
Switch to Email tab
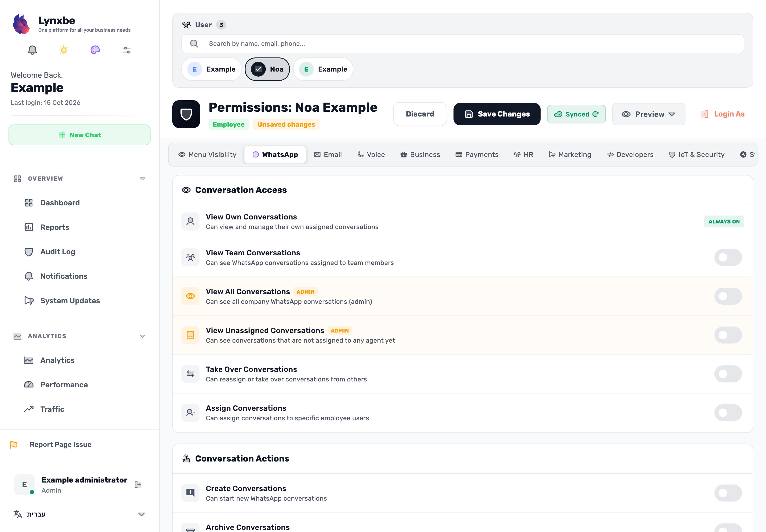point(328,155)
